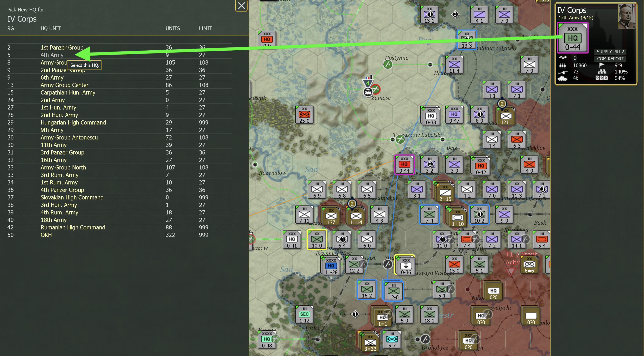This screenshot has width=644, height=356.
Task: Choose Army Group Antonescu
Action: click(x=120, y=137)
